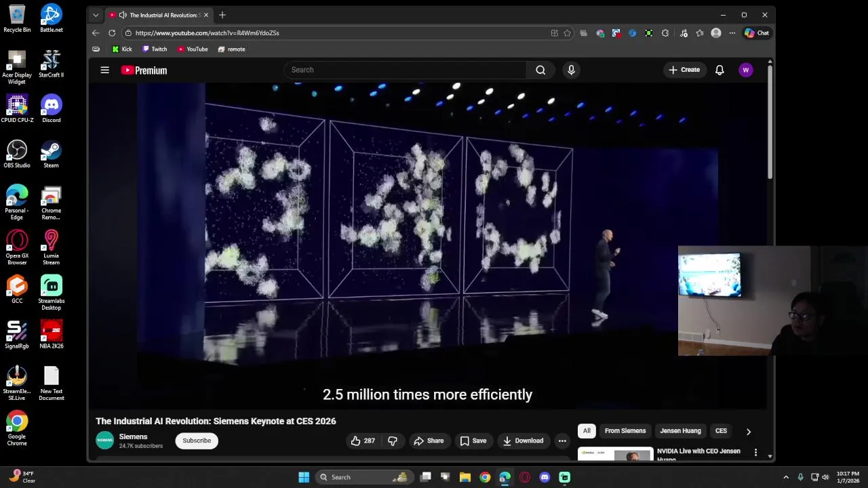This screenshot has height=488, width=868.
Task: Open Edge media control music icon
Action: pos(684,33)
